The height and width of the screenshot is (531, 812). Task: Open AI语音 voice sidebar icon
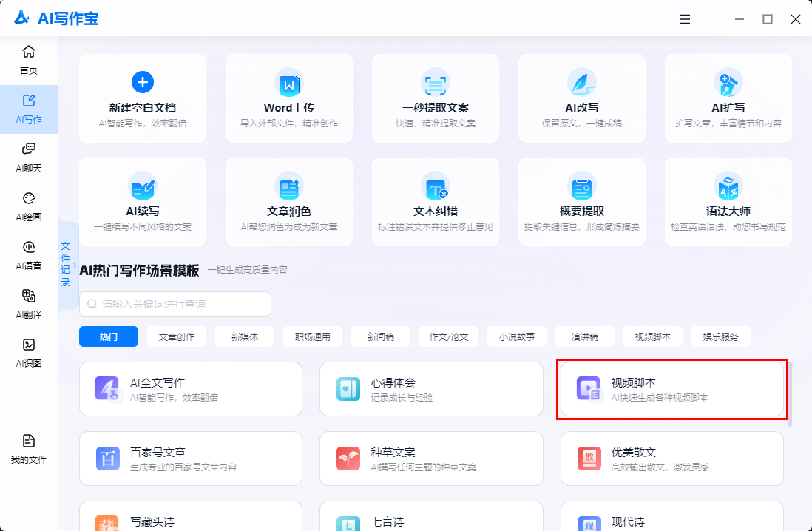[29, 254]
